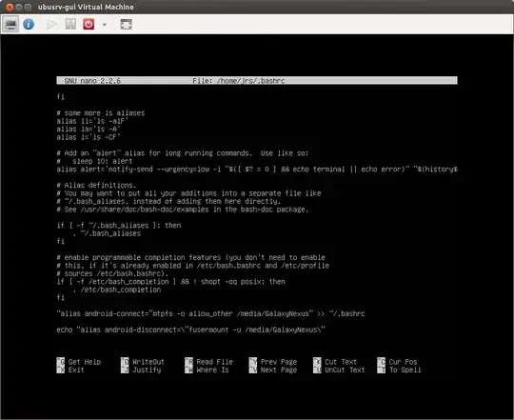Click the nano title bar showing .bashrc file
This screenshot has width=514, height=420.
(257, 80)
